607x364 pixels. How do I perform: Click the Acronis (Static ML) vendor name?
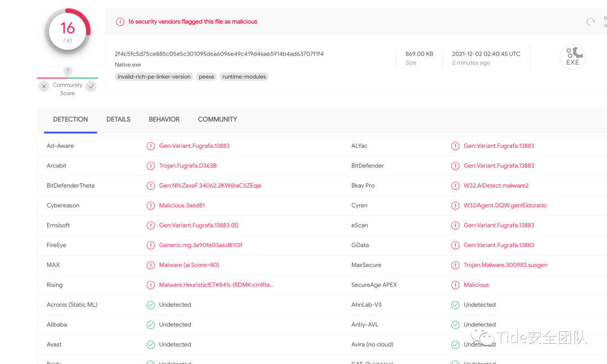pos(72,304)
